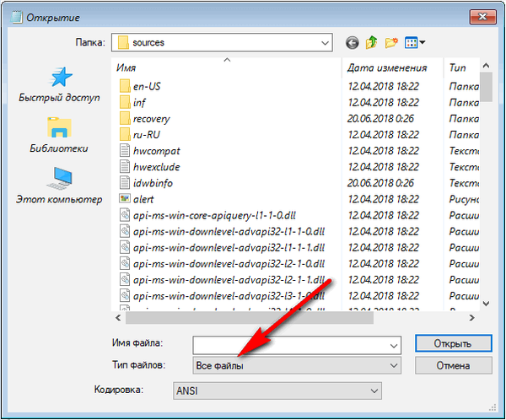Open the View menu icon
Screen dimensions: 506x420
pyautogui.click(x=415, y=42)
